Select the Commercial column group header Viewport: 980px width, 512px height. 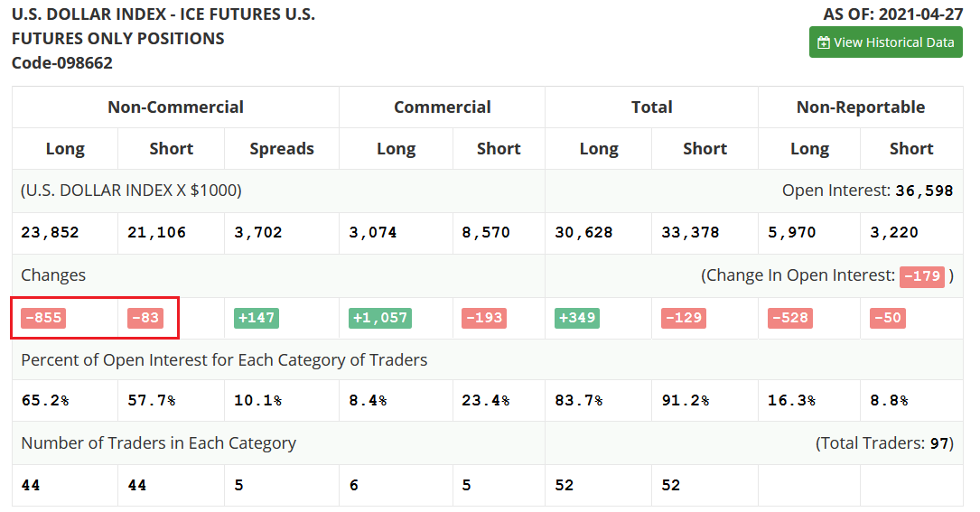click(x=442, y=107)
